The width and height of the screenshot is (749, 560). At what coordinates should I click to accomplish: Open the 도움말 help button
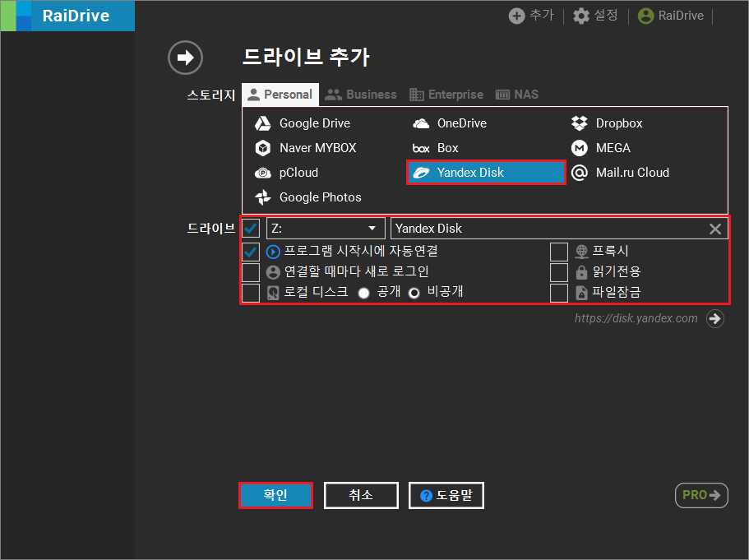[446, 496]
